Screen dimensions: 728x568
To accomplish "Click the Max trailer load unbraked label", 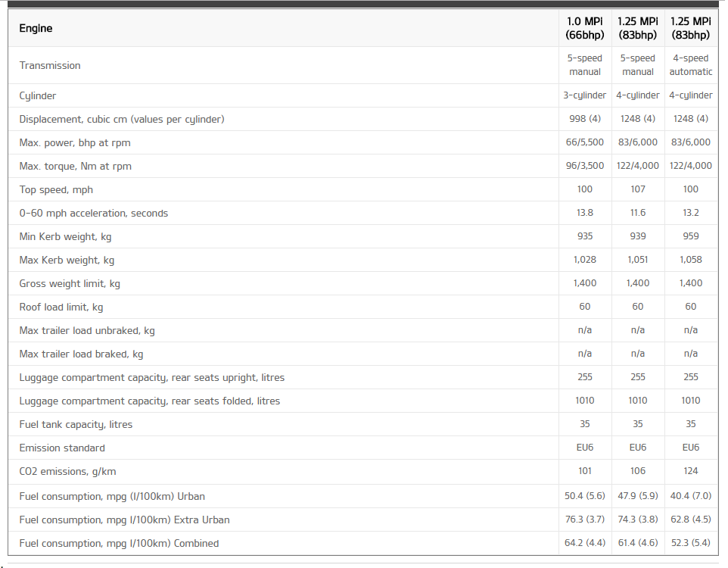I will (x=87, y=331).
